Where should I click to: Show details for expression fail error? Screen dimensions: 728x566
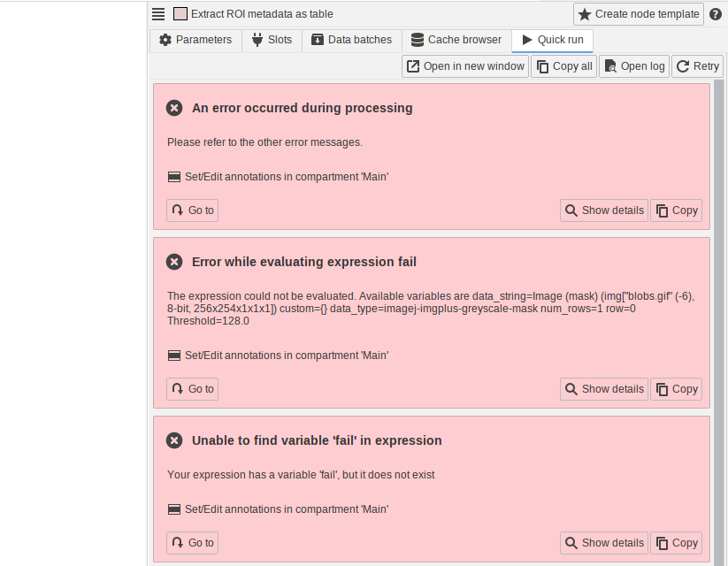pyautogui.click(x=603, y=389)
